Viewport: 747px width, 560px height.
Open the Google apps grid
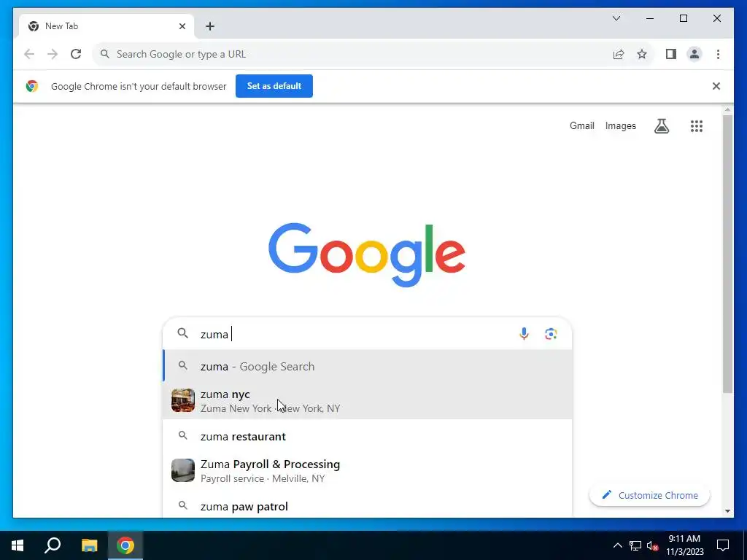(697, 126)
